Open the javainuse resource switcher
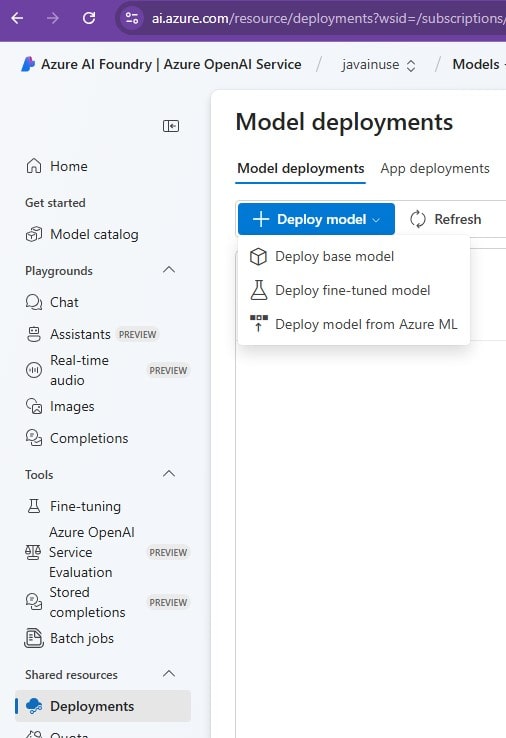Screen dimensions: 506x738 379,64
